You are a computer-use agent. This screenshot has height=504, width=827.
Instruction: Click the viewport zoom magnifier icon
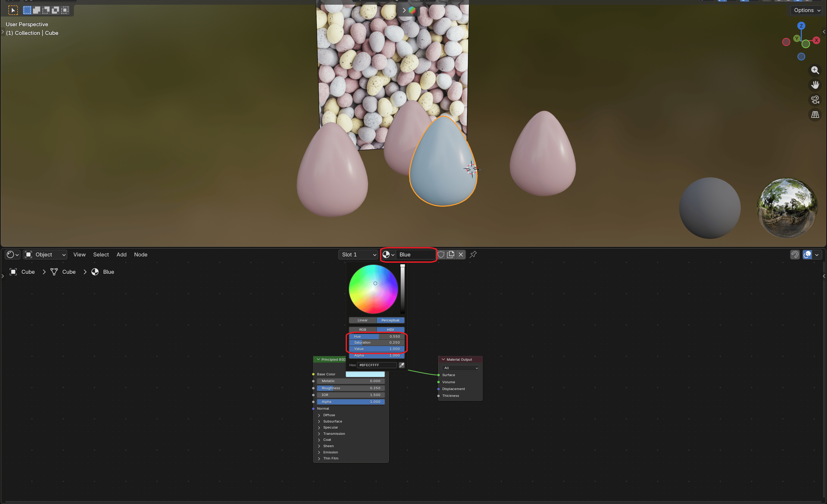click(815, 70)
